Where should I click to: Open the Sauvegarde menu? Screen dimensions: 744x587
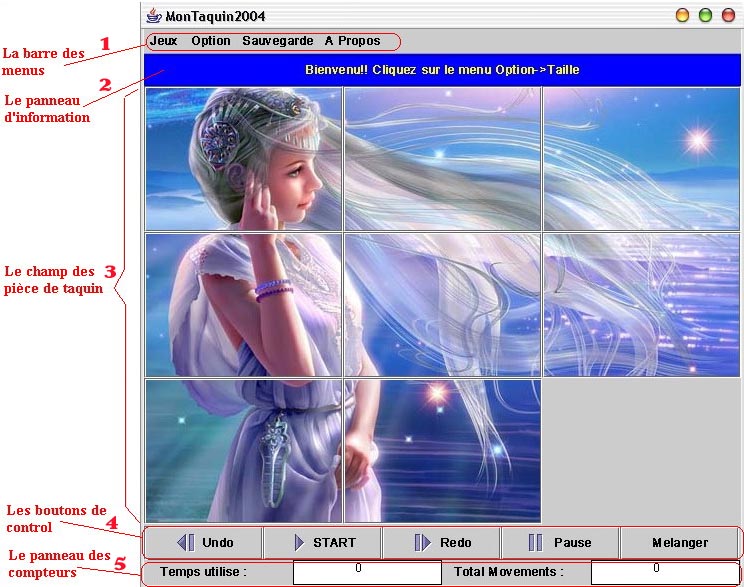tap(278, 41)
